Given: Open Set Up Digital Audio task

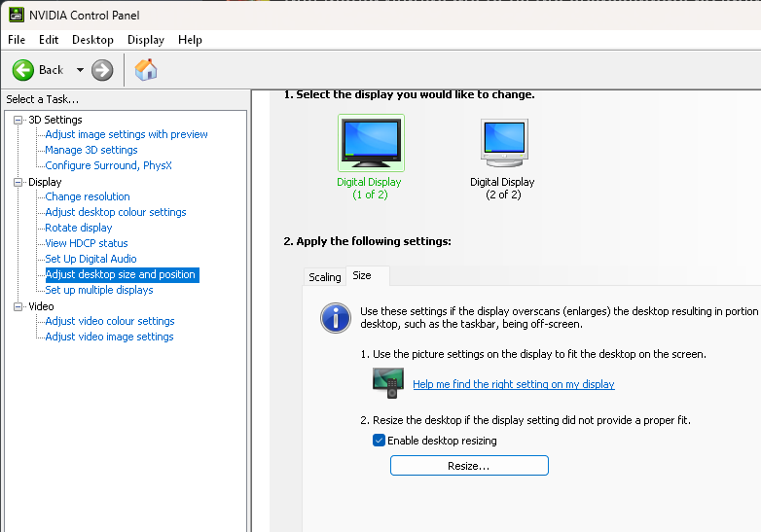Looking at the screenshot, I should [x=91, y=259].
